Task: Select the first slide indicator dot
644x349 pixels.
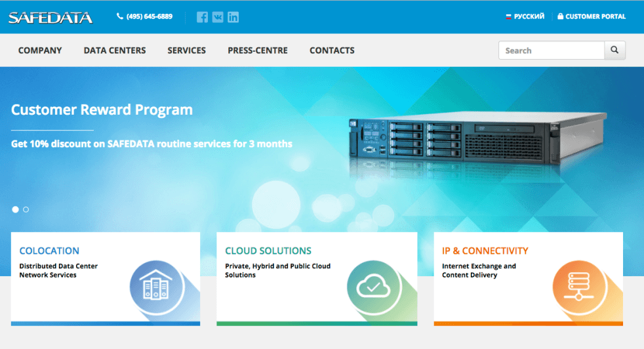Action: [16, 210]
